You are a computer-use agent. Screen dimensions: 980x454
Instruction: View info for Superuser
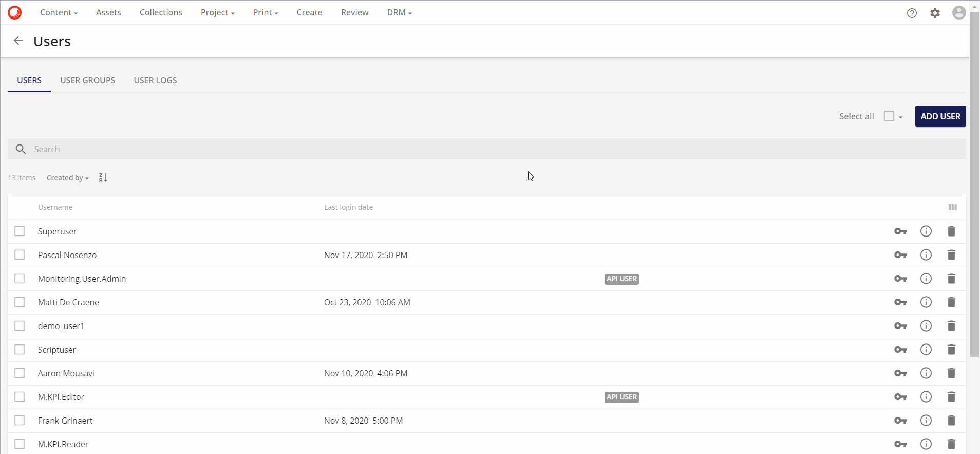926,231
